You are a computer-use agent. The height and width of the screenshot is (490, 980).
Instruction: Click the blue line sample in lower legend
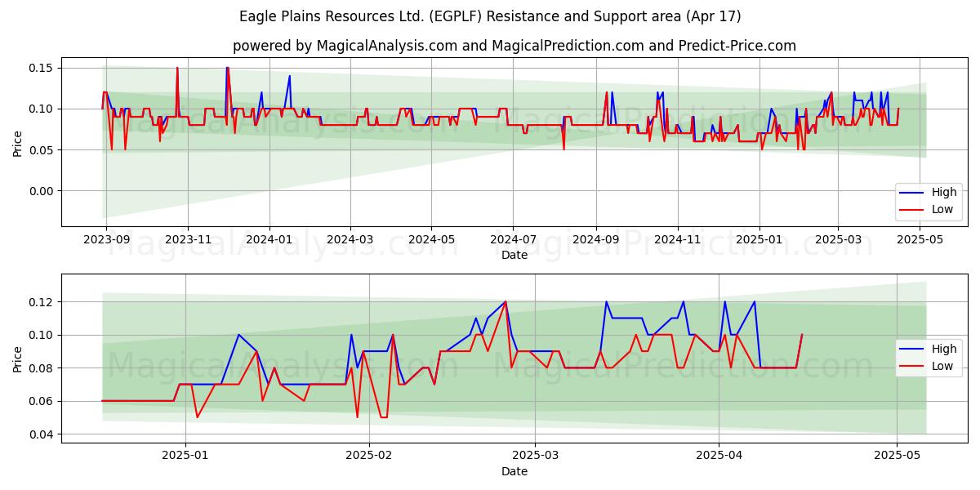913,350
